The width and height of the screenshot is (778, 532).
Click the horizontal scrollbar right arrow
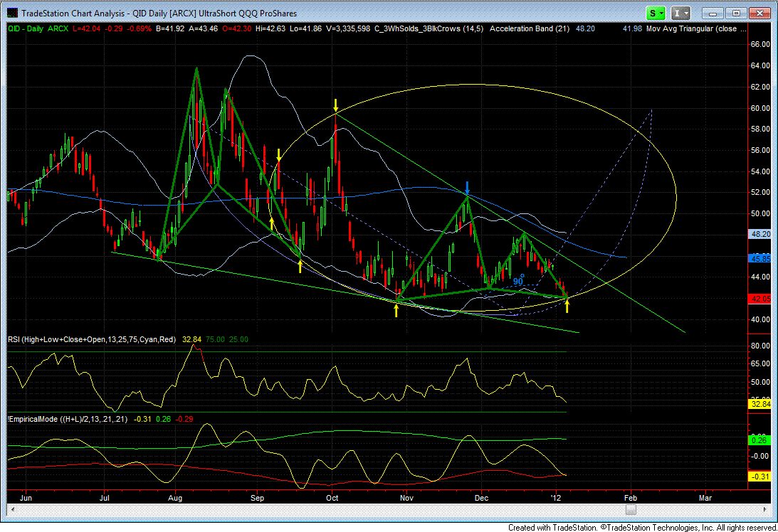click(765, 510)
